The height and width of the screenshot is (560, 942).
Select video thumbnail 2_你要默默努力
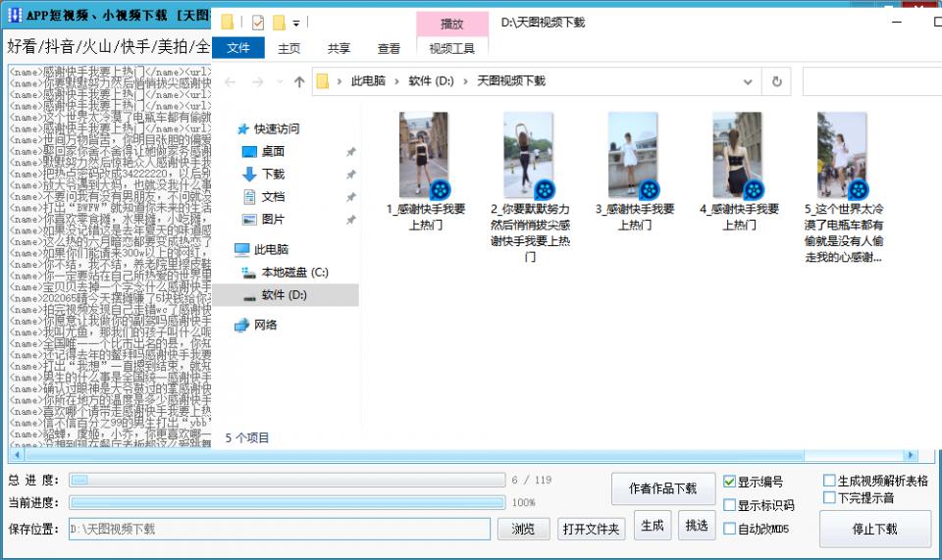pyautogui.click(x=529, y=156)
